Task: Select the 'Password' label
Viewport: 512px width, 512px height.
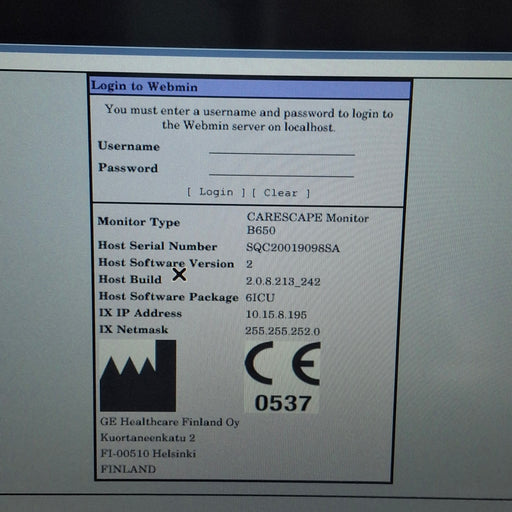Action: click(x=128, y=168)
